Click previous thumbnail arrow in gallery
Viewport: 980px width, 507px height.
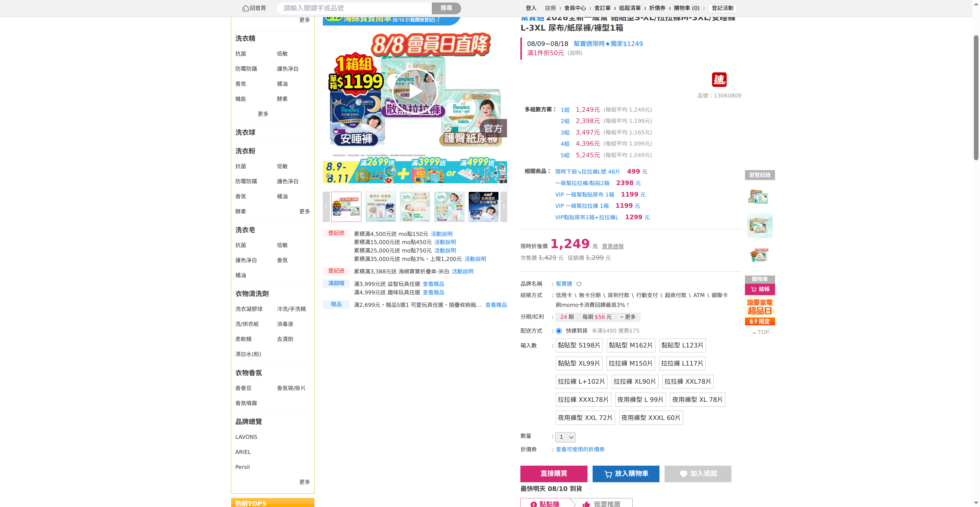(326, 207)
